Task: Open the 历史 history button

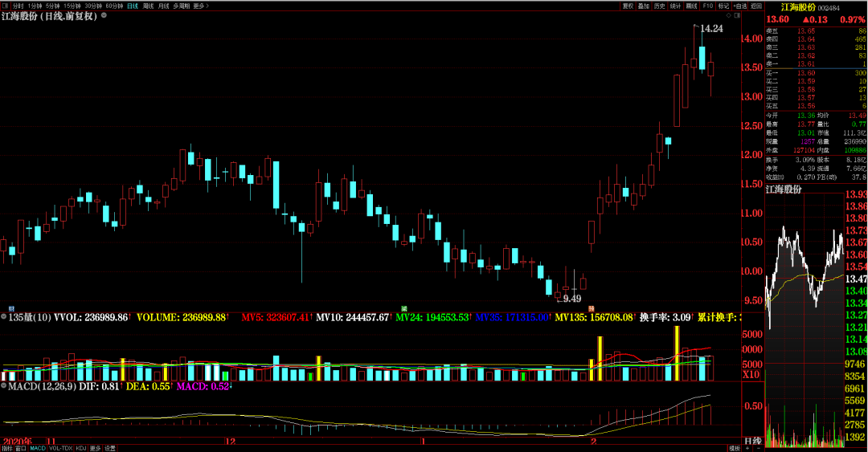Action: pyautogui.click(x=659, y=6)
